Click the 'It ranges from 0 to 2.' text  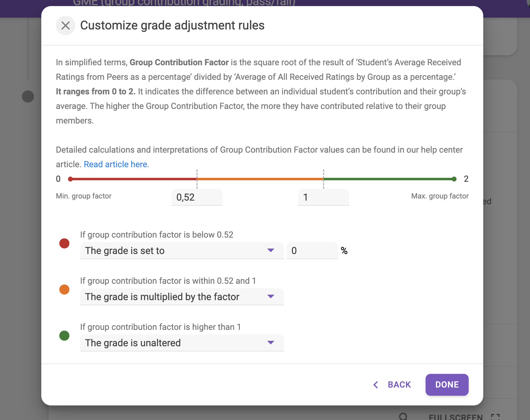[x=96, y=91]
